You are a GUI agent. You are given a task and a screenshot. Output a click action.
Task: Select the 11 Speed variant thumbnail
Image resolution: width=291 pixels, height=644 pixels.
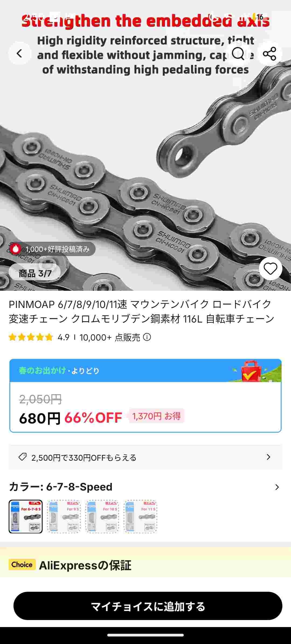tap(140, 516)
